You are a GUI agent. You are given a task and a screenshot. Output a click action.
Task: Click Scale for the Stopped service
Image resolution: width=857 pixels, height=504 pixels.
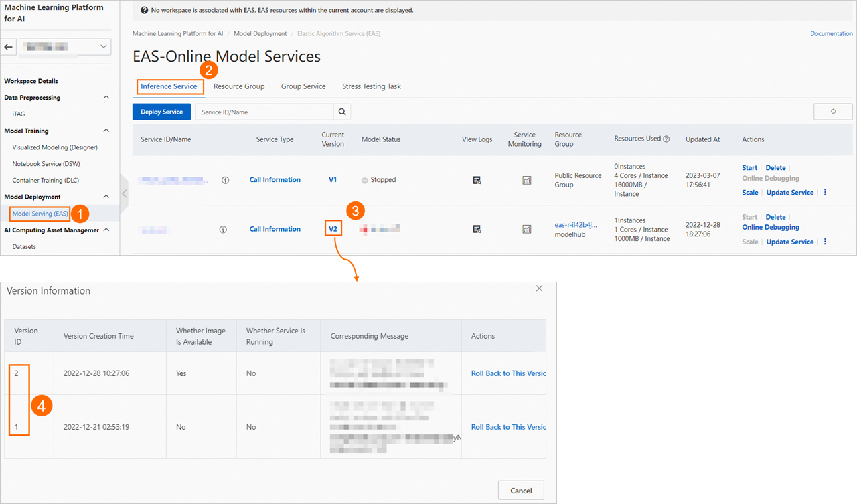750,193
